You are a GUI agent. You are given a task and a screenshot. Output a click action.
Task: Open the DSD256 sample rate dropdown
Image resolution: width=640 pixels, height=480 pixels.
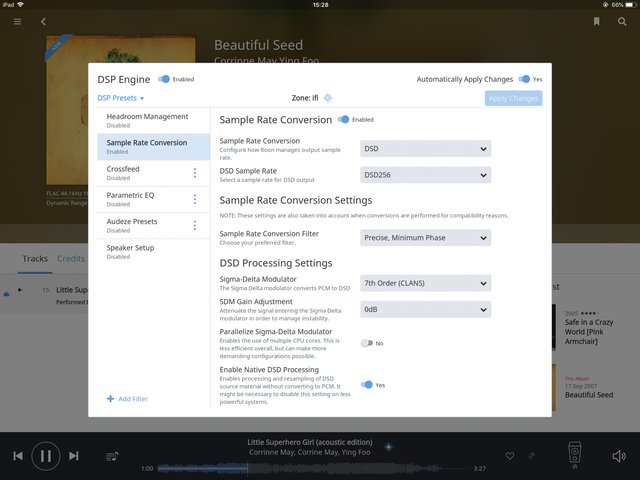[425, 175]
